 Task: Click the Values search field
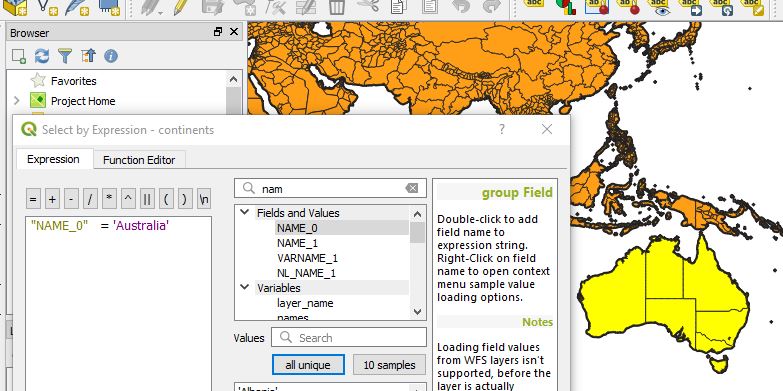[349, 337]
